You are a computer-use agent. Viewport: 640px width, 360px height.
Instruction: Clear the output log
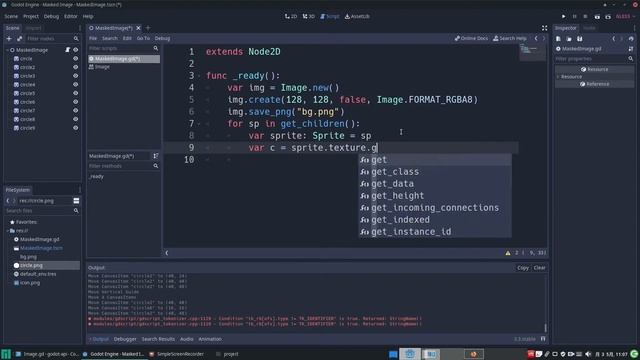point(539,268)
